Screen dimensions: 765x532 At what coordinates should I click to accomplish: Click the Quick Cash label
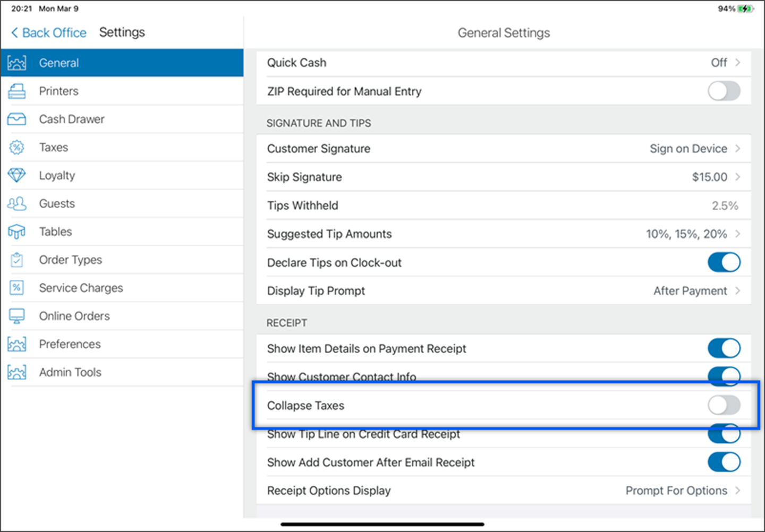[296, 63]
